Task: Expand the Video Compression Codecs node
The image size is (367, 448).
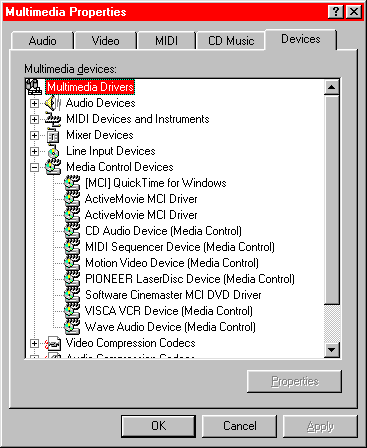Action: 34,343
